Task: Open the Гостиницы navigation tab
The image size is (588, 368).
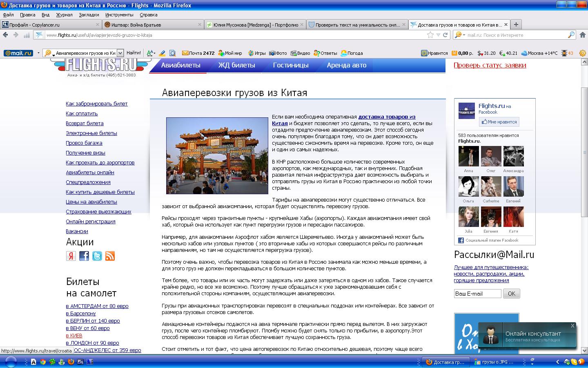Action: tap(291, 65)
